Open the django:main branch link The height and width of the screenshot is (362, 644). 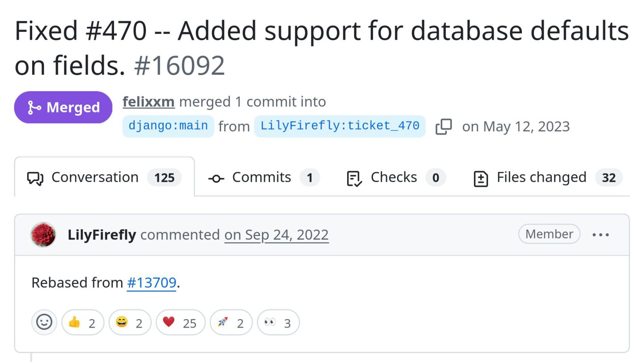coord(168,126)
